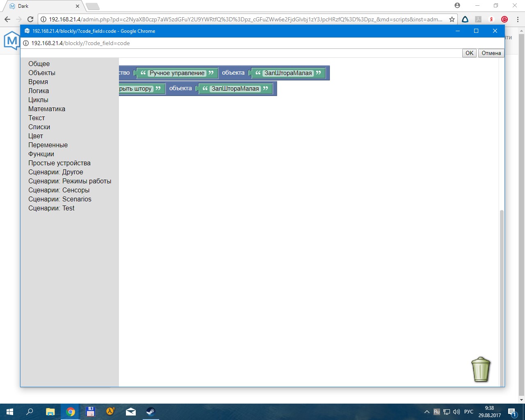The image size is (525, 420).
Task: Launch the Half-Life 2 lambda icon in the taskbar
Action: point(110,412)
